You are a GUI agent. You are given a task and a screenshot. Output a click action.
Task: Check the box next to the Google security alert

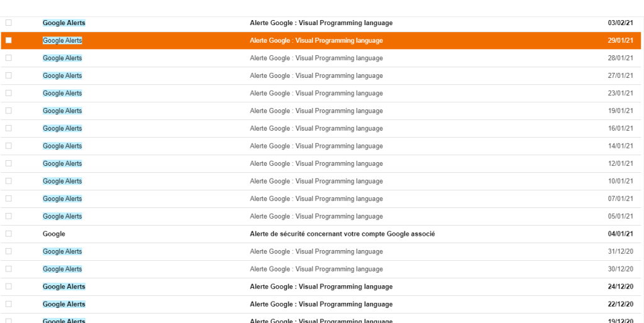(9, 234)
